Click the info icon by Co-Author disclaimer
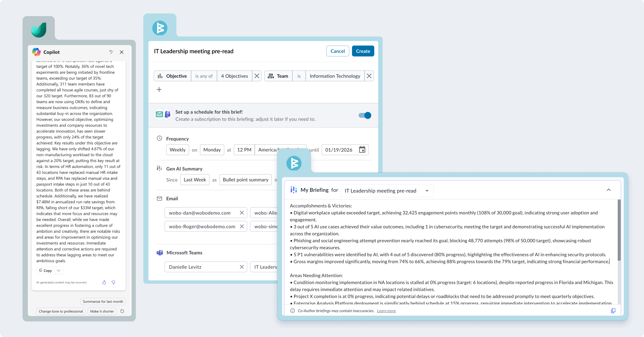 (292, 311)
